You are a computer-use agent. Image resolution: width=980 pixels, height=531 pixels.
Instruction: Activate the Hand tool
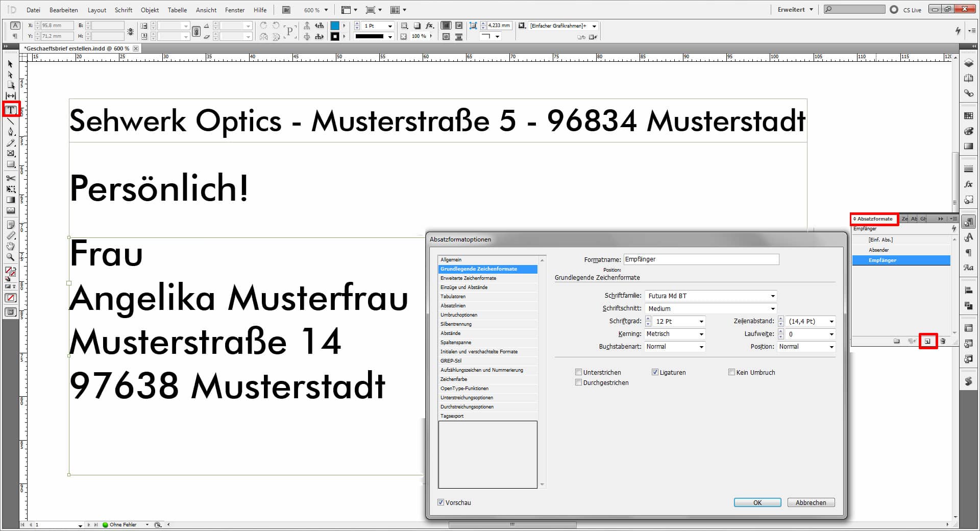tap(11, 247)
